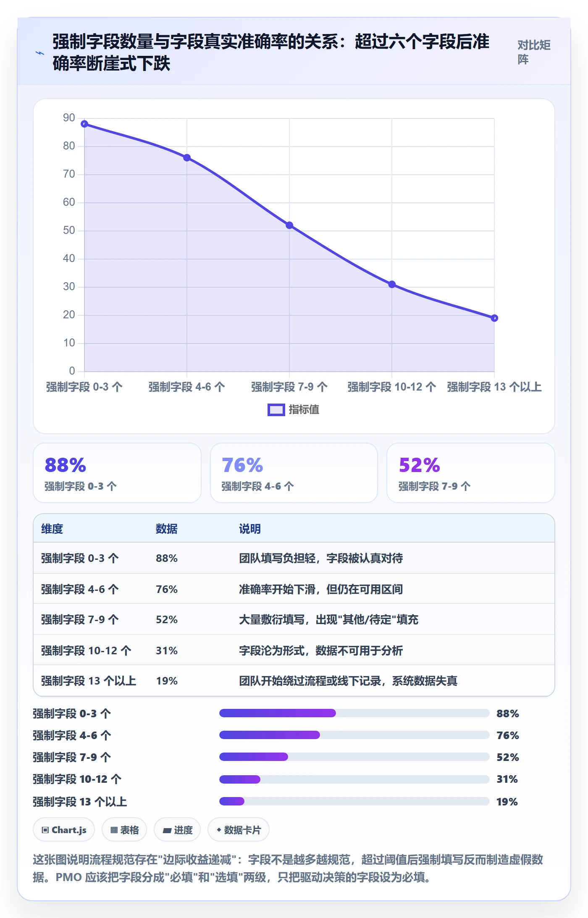Click the chart title heading text

(271, 52)
